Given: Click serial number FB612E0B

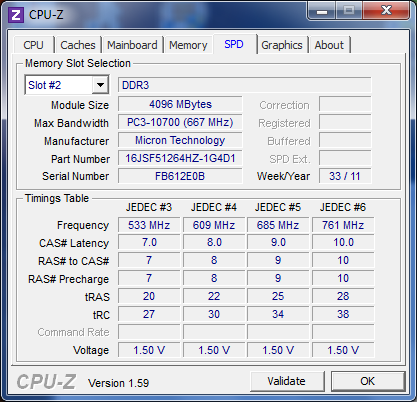Looking at the screenshot, I should point(180,176).
